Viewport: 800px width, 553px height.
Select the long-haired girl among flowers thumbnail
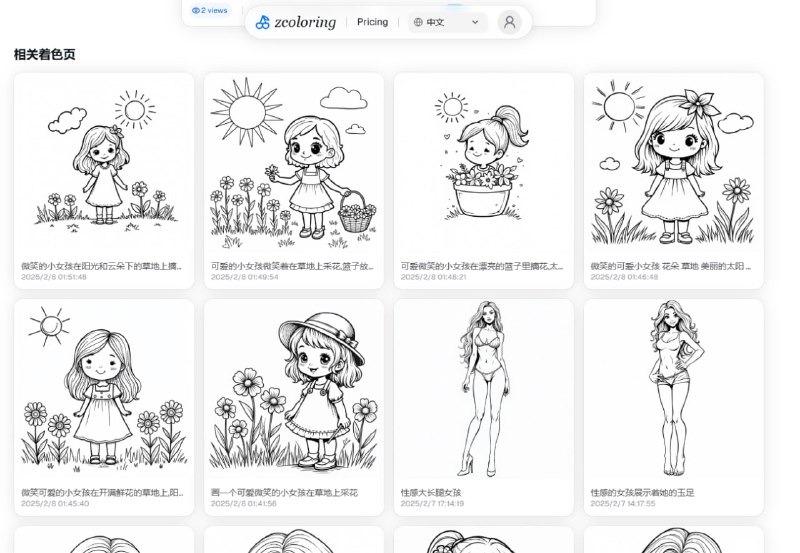pos(104,390)
